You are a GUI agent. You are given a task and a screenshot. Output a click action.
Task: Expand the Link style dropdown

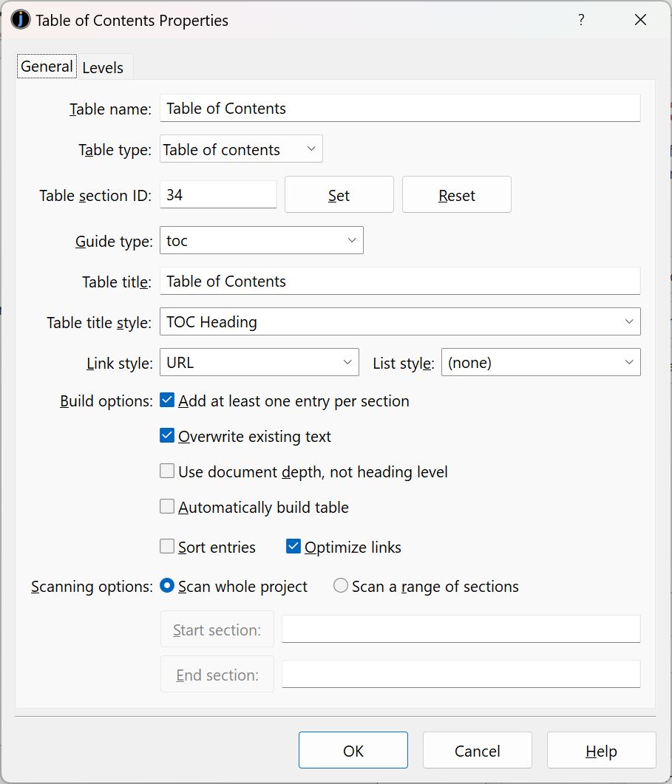[259, 363]
